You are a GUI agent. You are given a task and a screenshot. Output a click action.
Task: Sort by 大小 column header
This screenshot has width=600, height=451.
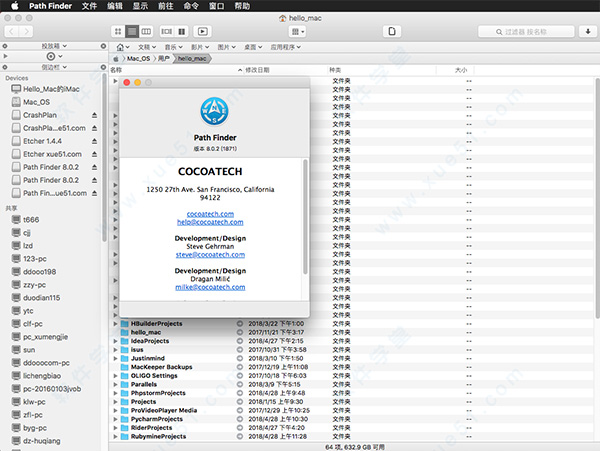(461, 70)
